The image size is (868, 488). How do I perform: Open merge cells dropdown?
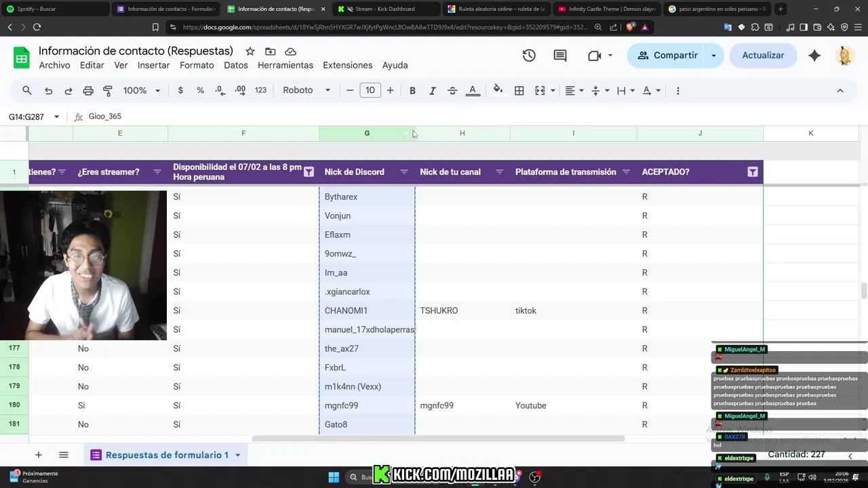tap(553, 90)
